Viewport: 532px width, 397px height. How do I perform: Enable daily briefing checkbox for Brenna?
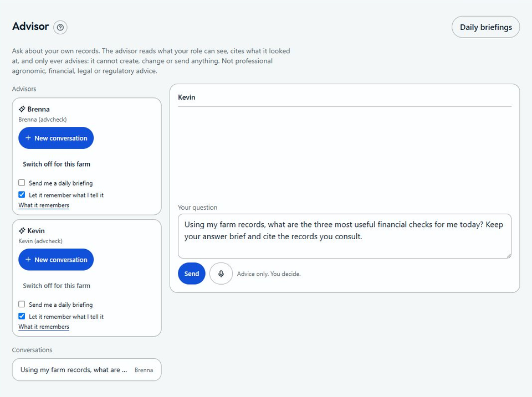tap(22, 183)
